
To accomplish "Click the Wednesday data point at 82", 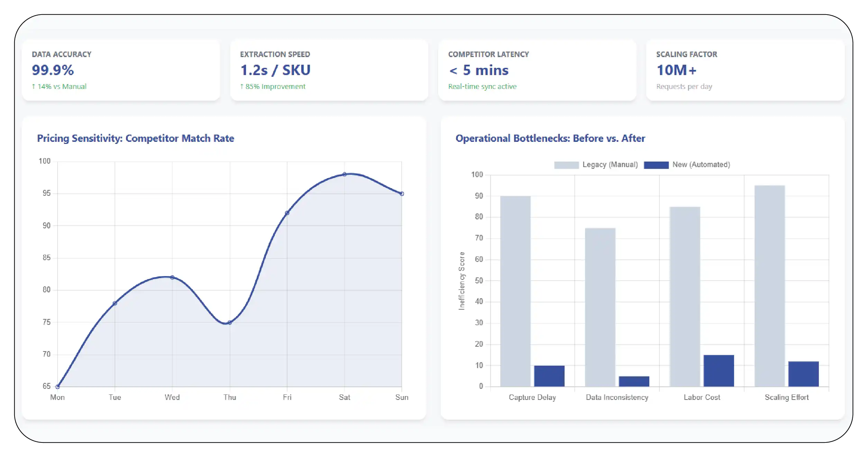I will (x=172, y=277).
